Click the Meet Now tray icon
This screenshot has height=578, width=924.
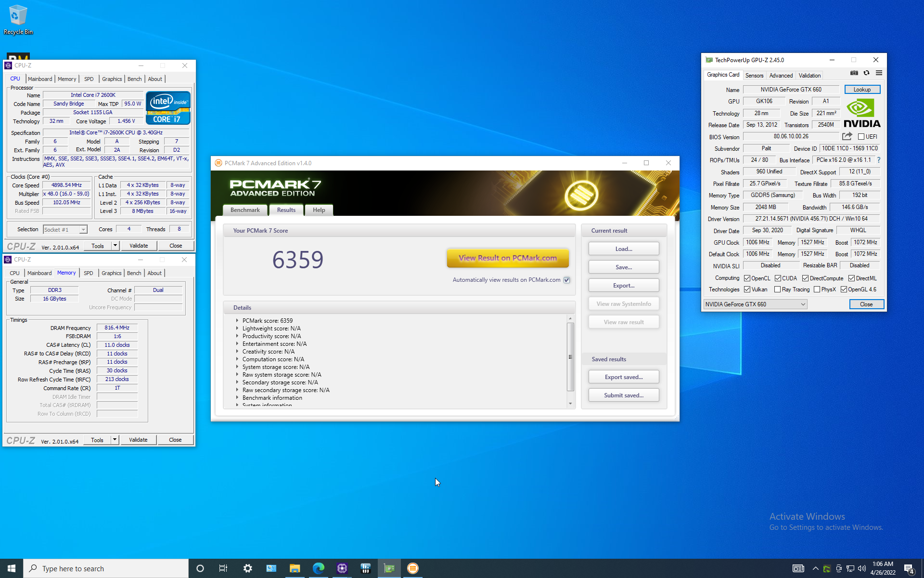[x=839, y=568]
